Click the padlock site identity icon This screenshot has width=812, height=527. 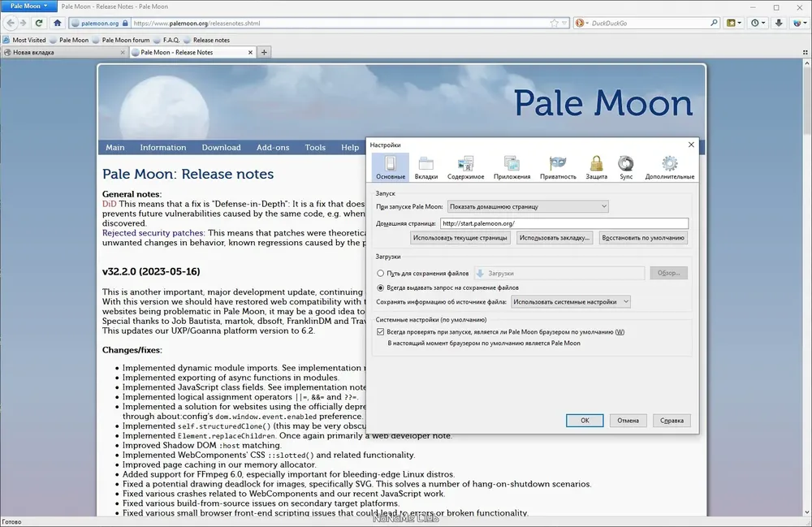125,24
